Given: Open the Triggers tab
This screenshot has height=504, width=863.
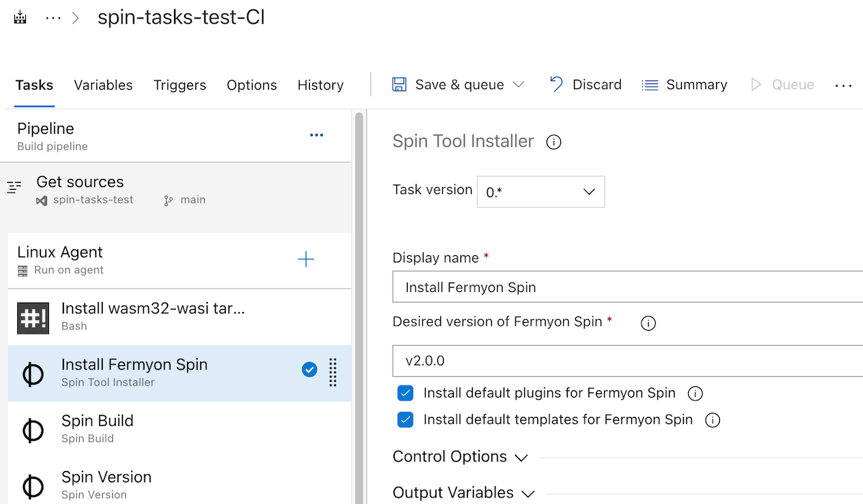Looking at the screenshot, I should [180, 85].
